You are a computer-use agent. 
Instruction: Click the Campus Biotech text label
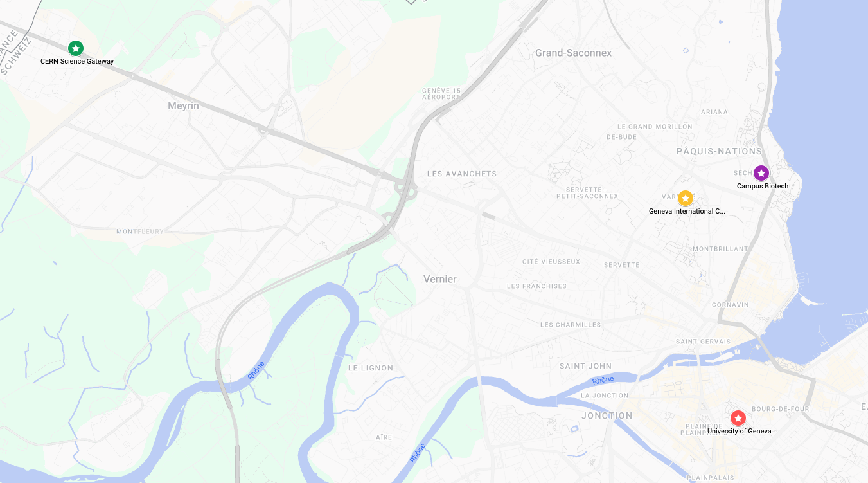(x=763, y=187)
